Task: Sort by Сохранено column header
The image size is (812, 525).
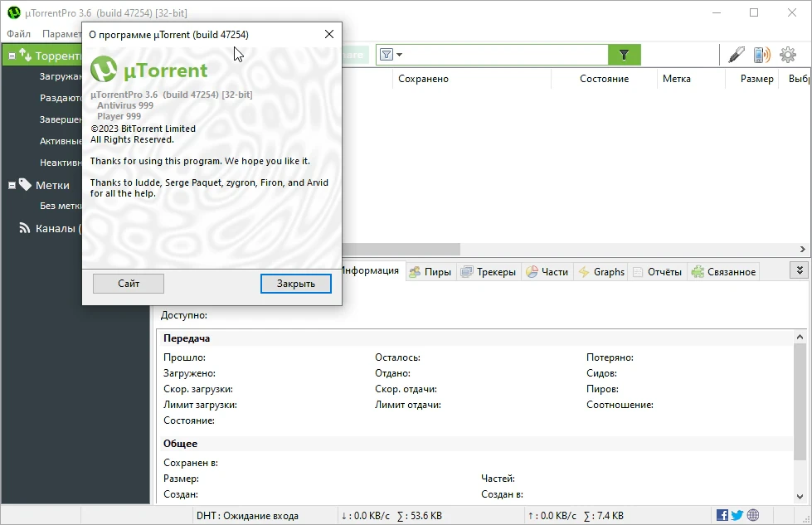Action: click(x=423, y=79)
